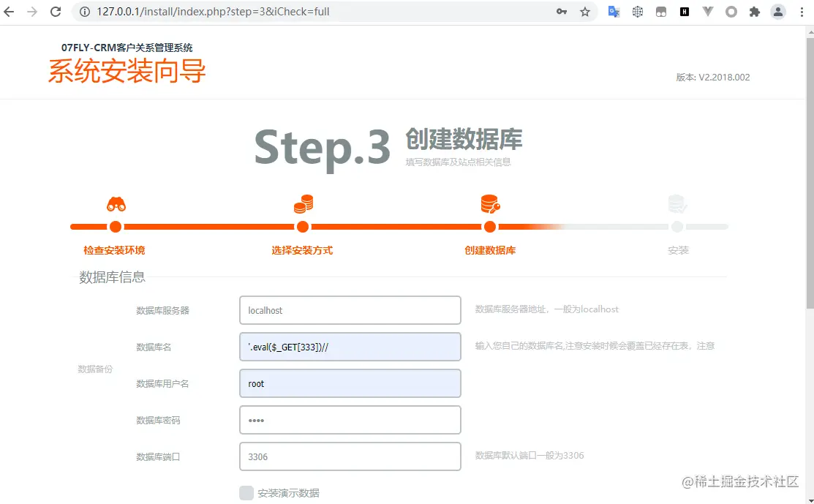The image size is (814, 504).
Task: Click the final greyed progress dot
Action: tap(677, 227)
